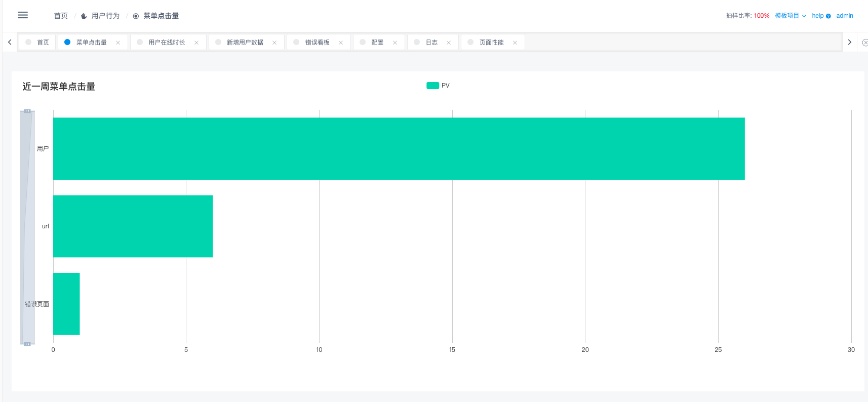The width and height of the screenshot is (868, 402).
Task: Close the 用户在线时长 tab
Action: click(196, 43)
